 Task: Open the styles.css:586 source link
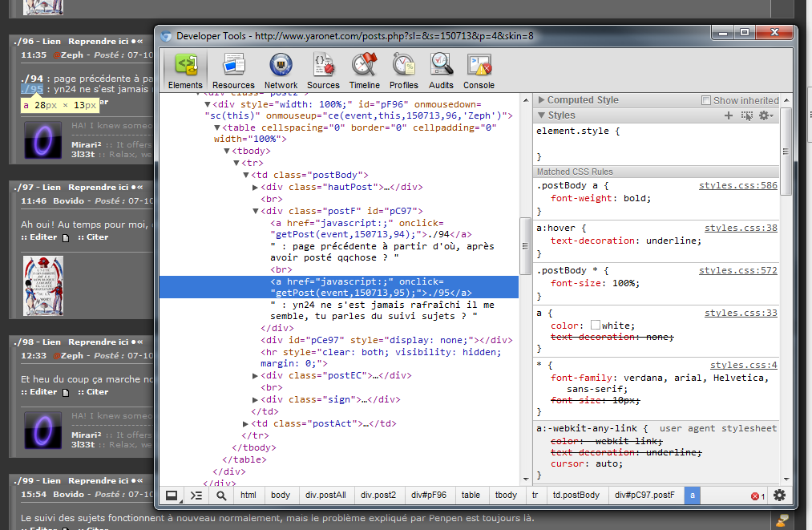point(737,185)
